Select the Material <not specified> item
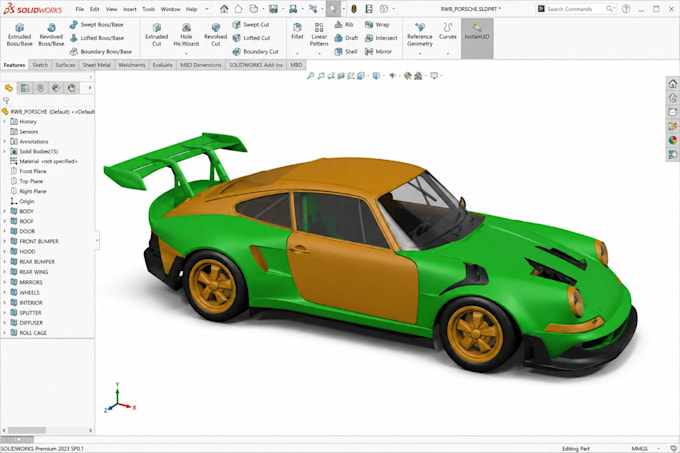 (44, 161)
